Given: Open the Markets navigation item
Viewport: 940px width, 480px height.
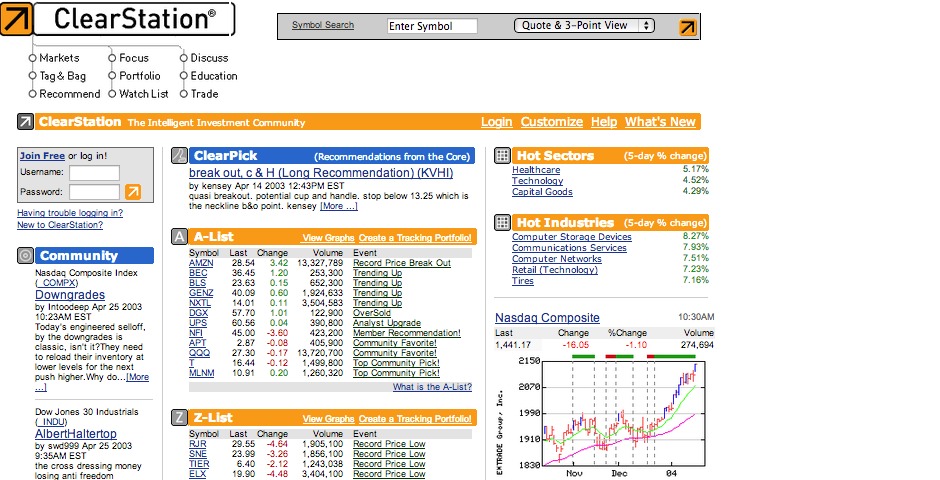Looking at the screenshot, I should point(59,58).
